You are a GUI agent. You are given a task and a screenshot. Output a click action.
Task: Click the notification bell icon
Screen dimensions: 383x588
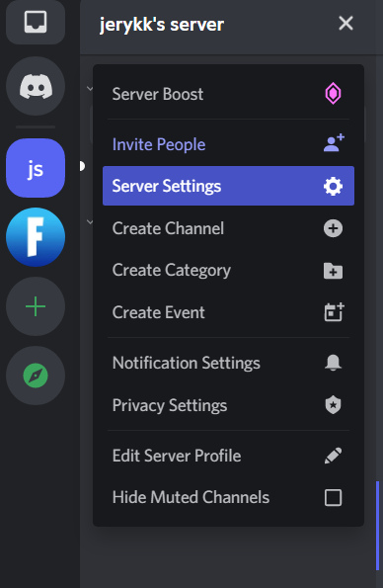[334, 363]
